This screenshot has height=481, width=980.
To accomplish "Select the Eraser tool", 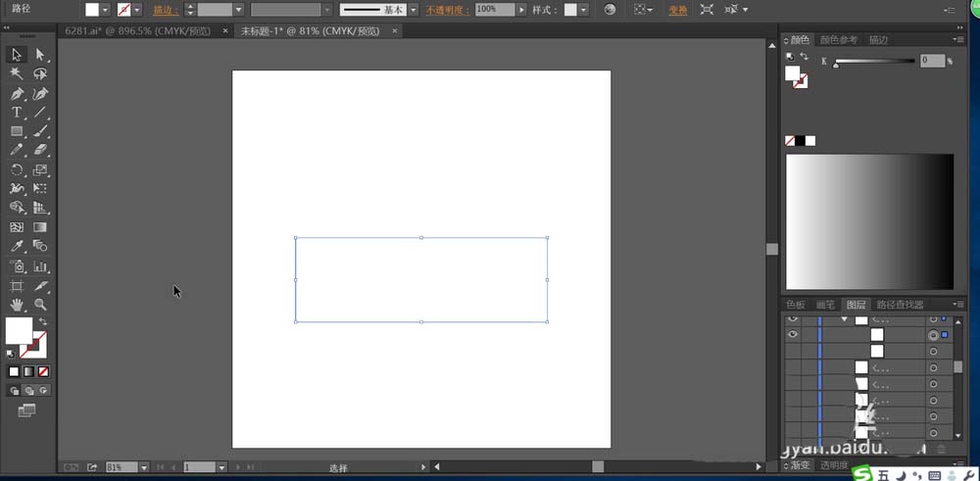I will tap(40, 150).
